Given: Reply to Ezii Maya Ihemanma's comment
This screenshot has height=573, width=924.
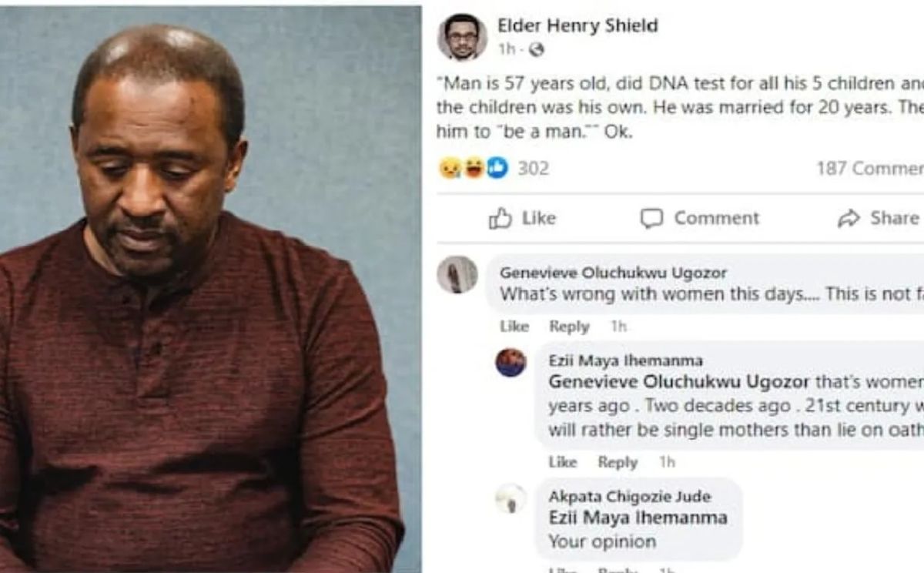Looking at the screenshot, I should 618,462.
